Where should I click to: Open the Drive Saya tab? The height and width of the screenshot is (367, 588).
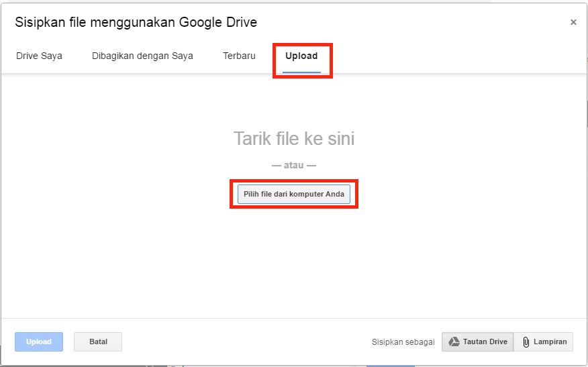39,56
